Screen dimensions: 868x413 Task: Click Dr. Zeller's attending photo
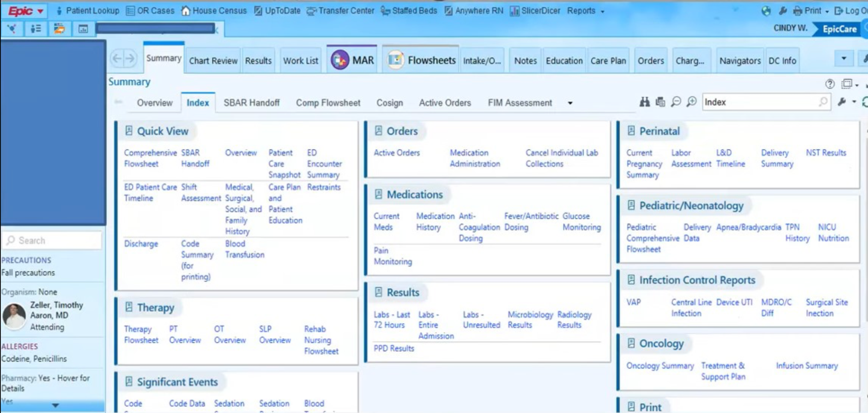(x=14, y=316)
